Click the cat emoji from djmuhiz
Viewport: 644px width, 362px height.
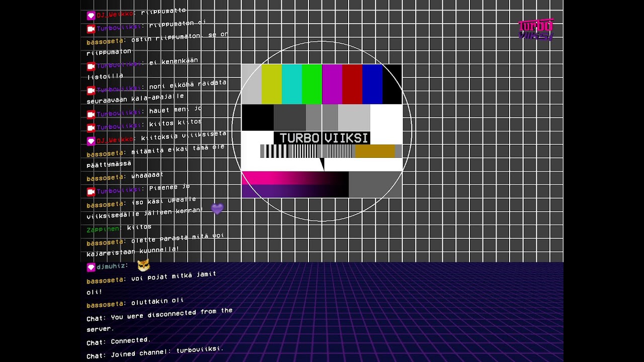pyautogui.click(x=143, y=265)
